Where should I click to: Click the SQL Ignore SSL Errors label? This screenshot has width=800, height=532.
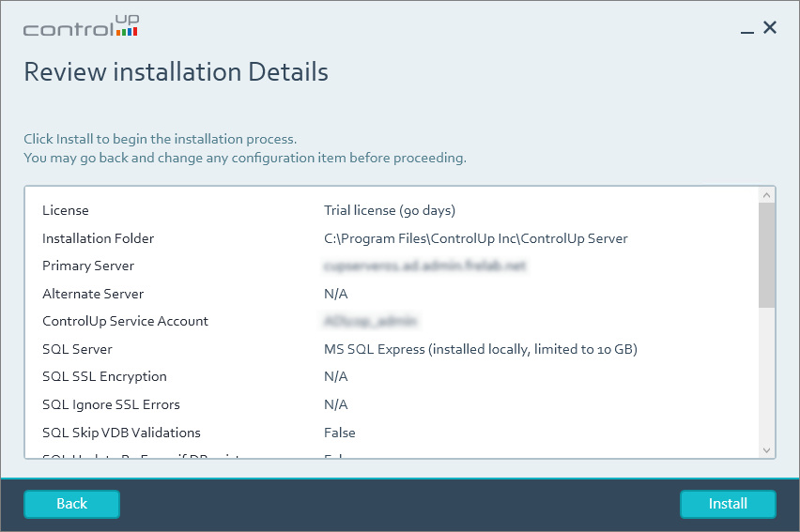[111, 404]
